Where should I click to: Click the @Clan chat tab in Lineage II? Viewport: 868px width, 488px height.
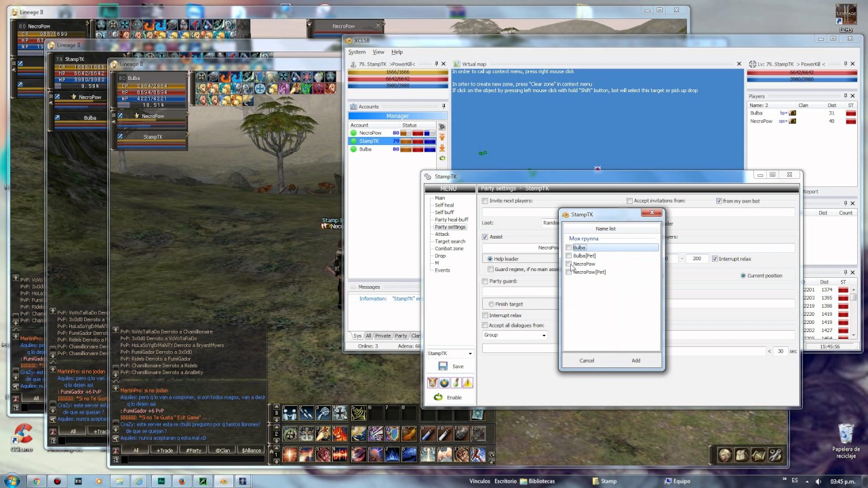(223, 450)
